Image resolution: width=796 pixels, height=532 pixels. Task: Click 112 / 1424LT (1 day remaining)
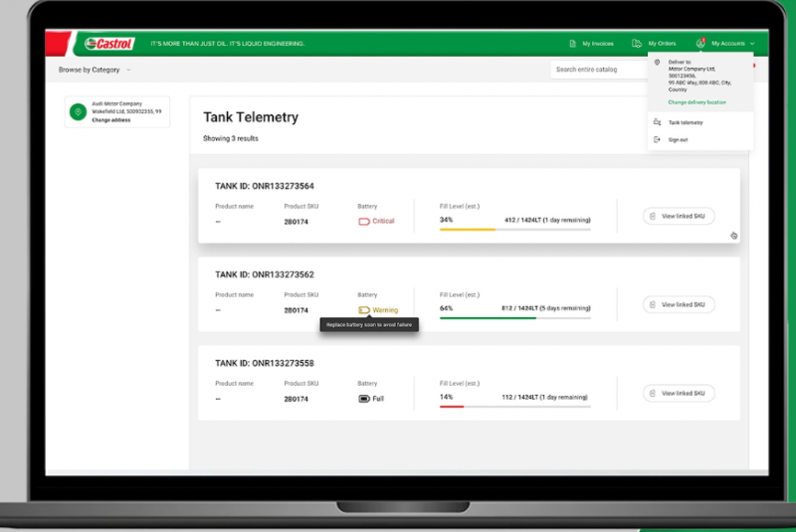coord(544,397)
